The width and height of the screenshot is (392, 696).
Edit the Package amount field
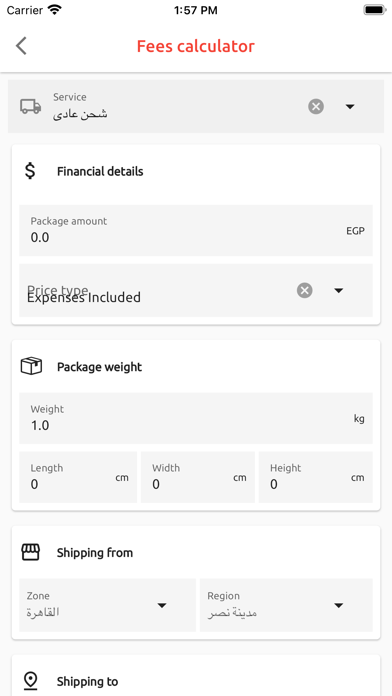point(196,230)
